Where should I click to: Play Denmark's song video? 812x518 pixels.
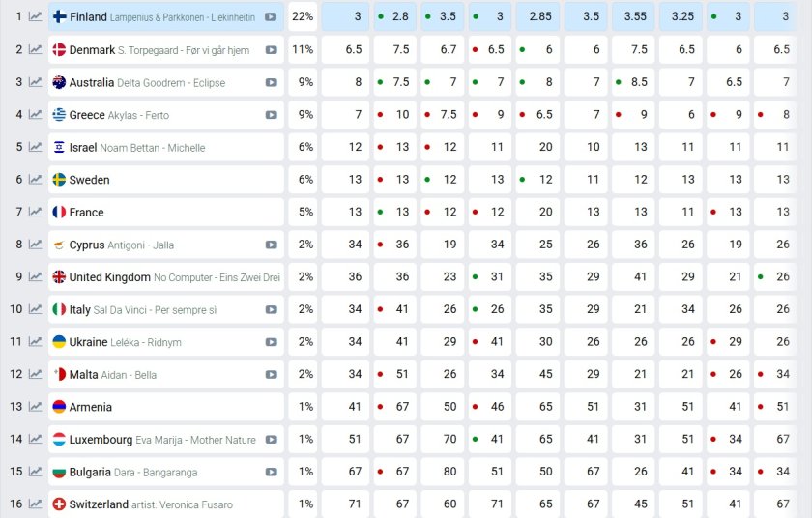[272, 49]
